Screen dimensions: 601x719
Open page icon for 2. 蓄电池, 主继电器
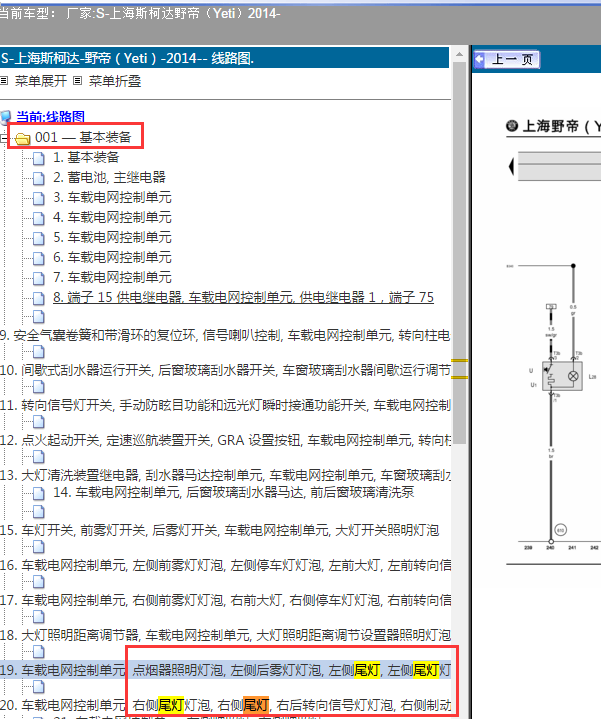tap(39, 178)
